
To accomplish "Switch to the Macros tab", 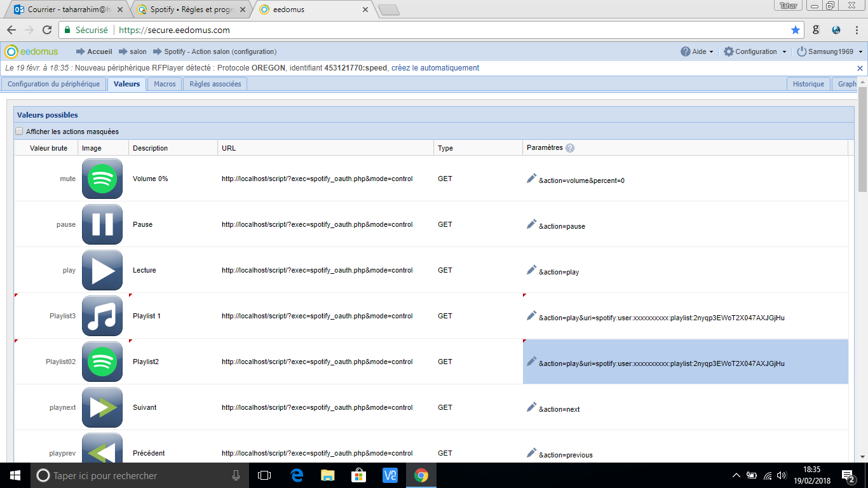I will (165, 84).
